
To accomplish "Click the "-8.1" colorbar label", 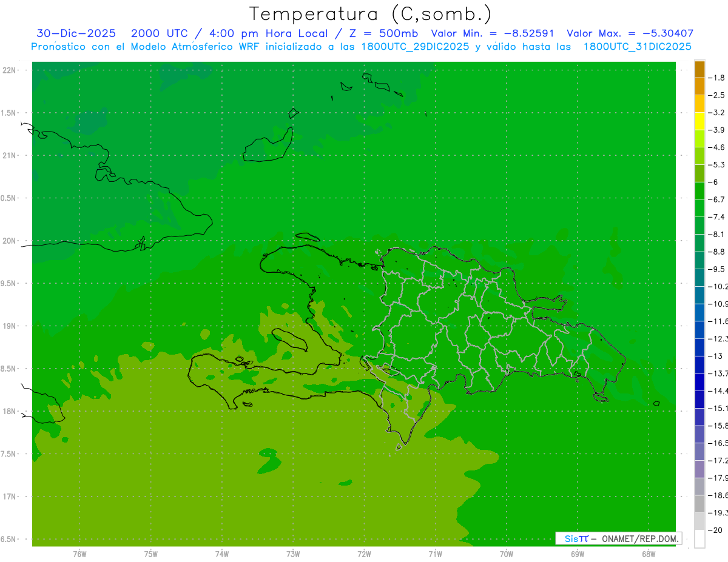I will (717, 234).
